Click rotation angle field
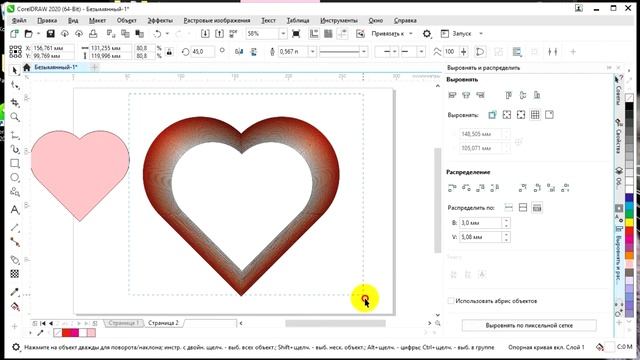This screenshot has width=640, height=360. point(203,52)
